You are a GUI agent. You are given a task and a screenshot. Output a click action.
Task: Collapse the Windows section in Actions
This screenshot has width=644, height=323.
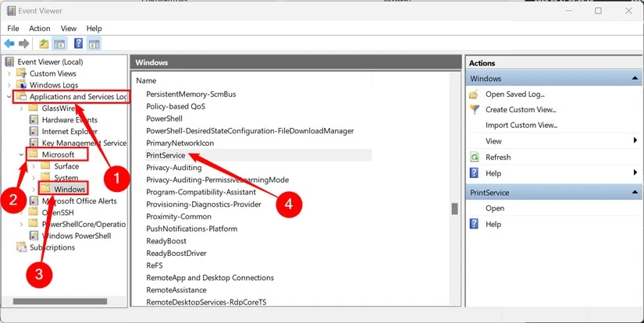tap(635, 78)
